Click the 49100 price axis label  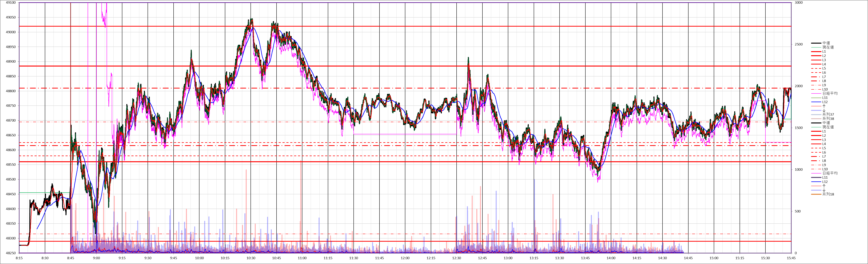tap(11, 3)
